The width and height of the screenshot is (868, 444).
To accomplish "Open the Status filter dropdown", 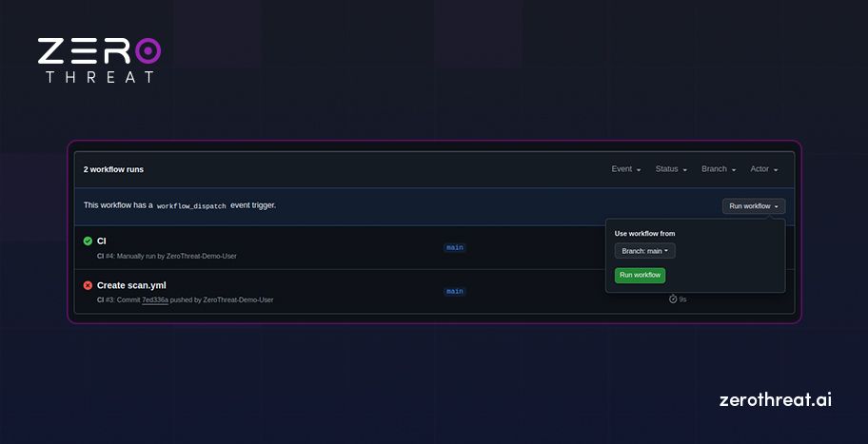I will point(671,169).
